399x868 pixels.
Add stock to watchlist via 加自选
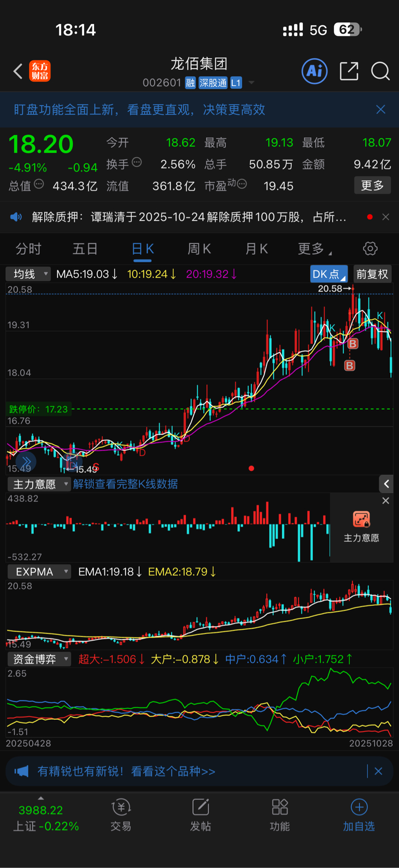[x=359, y=815]
